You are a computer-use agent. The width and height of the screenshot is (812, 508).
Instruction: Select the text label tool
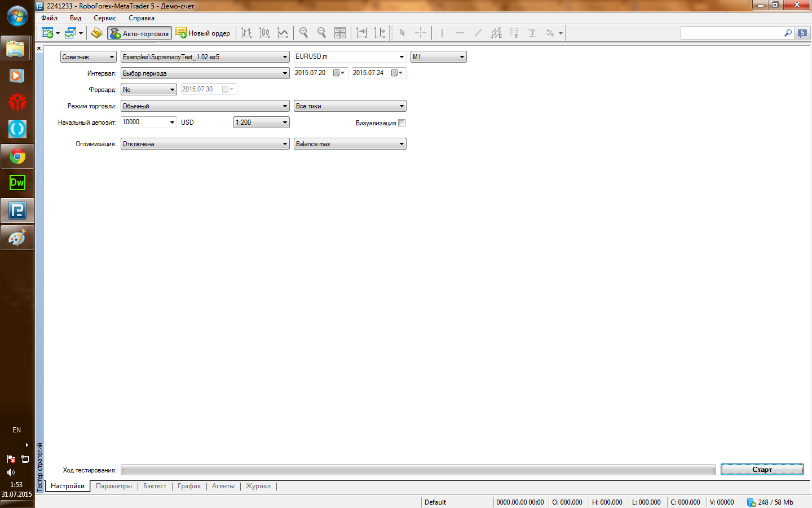point(532,33)
